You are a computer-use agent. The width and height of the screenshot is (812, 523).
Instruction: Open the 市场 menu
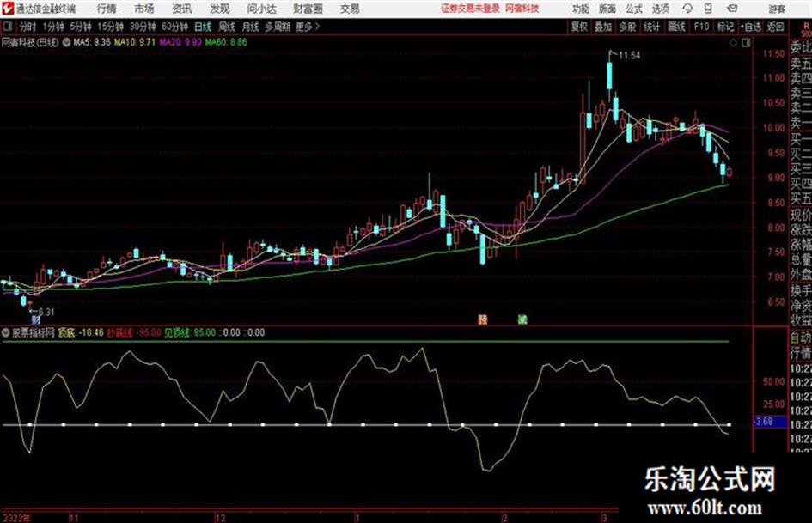(x=144, y=9)
